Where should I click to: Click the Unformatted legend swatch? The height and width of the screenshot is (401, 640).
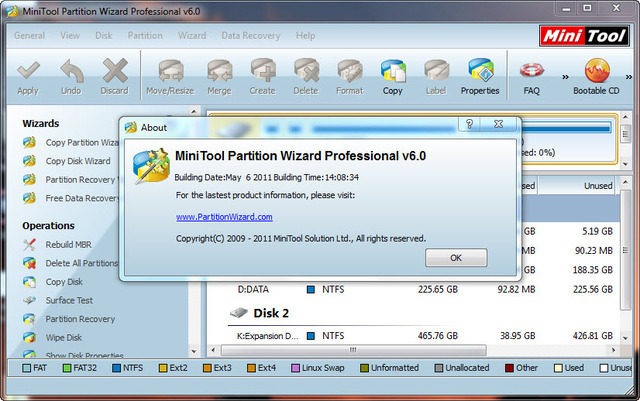[364, 368]
